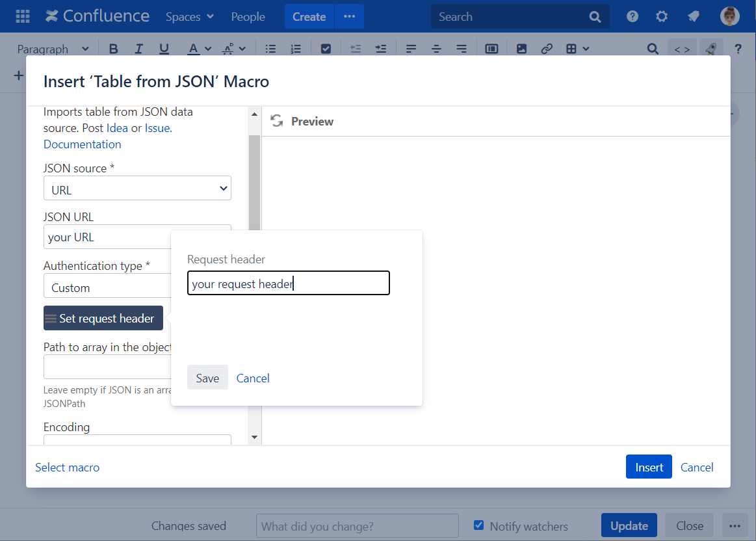The image size is (756, 541).
Task: Open the People menu item
Action: coord(248,17)
